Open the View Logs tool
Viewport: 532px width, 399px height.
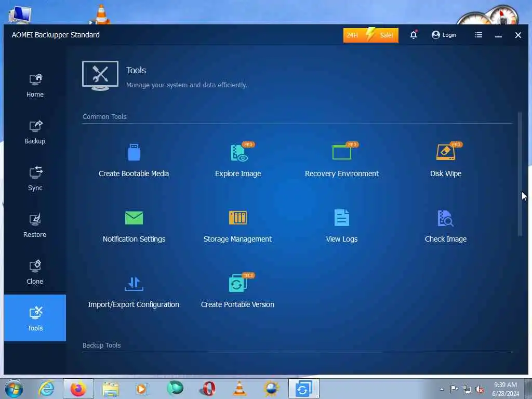coord(342,227)
